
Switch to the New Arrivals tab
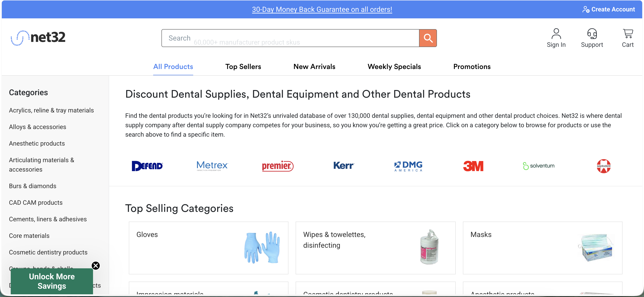314,67
